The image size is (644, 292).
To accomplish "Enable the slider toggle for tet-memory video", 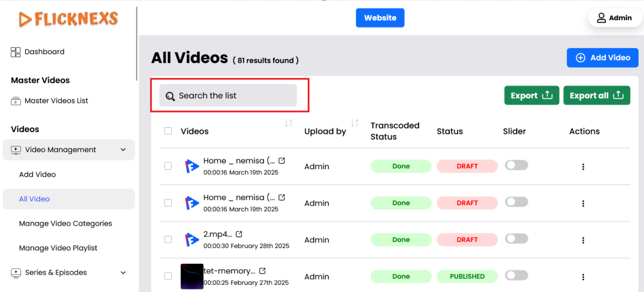I will point(516,276).
